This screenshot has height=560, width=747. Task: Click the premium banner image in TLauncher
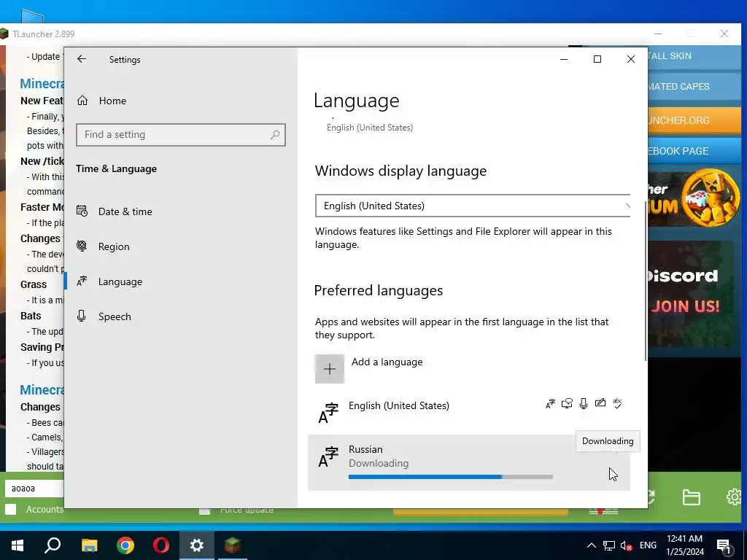694,197
